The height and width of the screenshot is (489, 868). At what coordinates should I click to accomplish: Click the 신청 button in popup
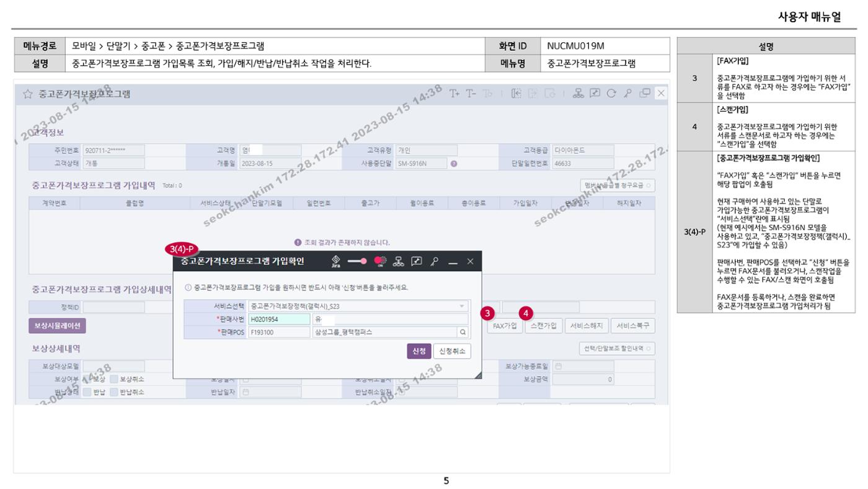[418, 351]
